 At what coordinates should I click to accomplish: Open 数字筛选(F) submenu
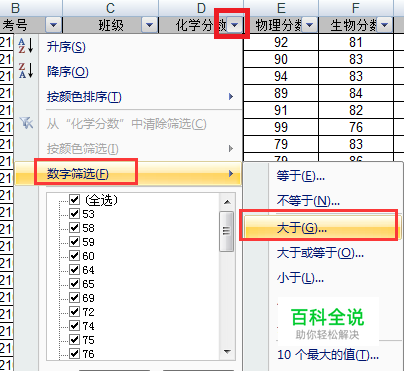click(128, 174)
